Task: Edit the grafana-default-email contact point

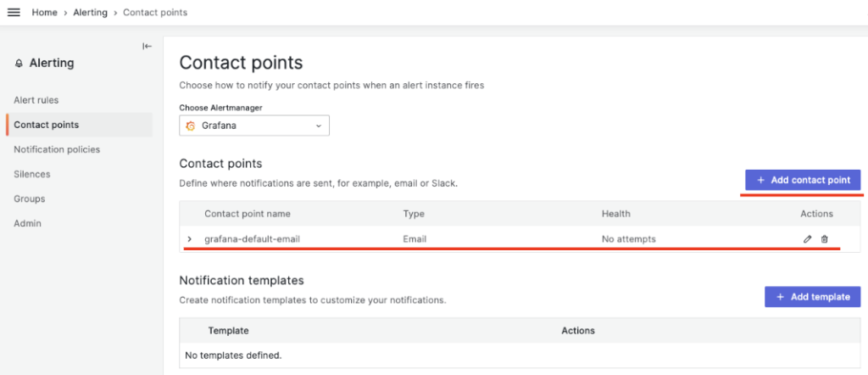Action: tap(807, 239)
